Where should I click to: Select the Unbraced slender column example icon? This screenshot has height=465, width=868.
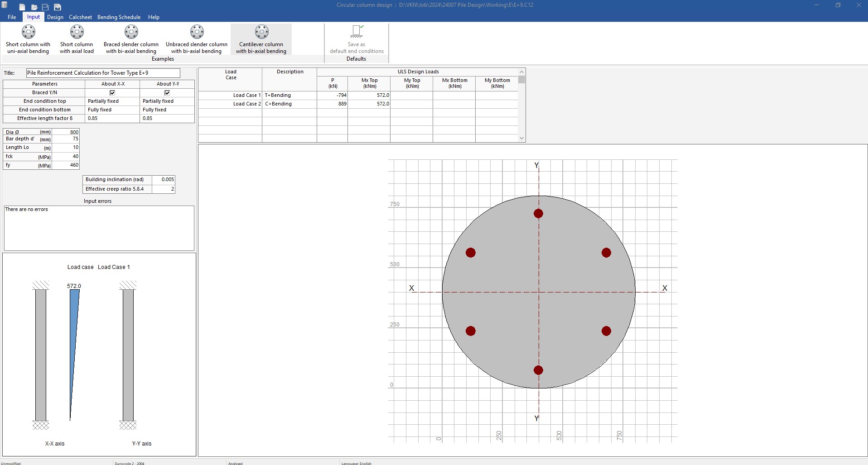197,32
